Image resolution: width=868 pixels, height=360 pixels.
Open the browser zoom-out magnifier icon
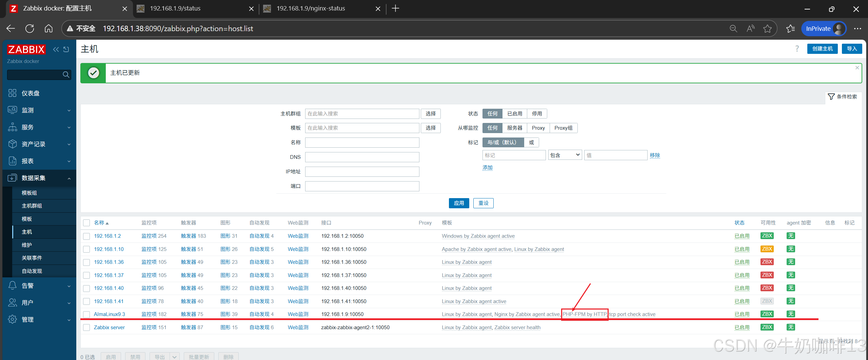(x=733, y=29)
